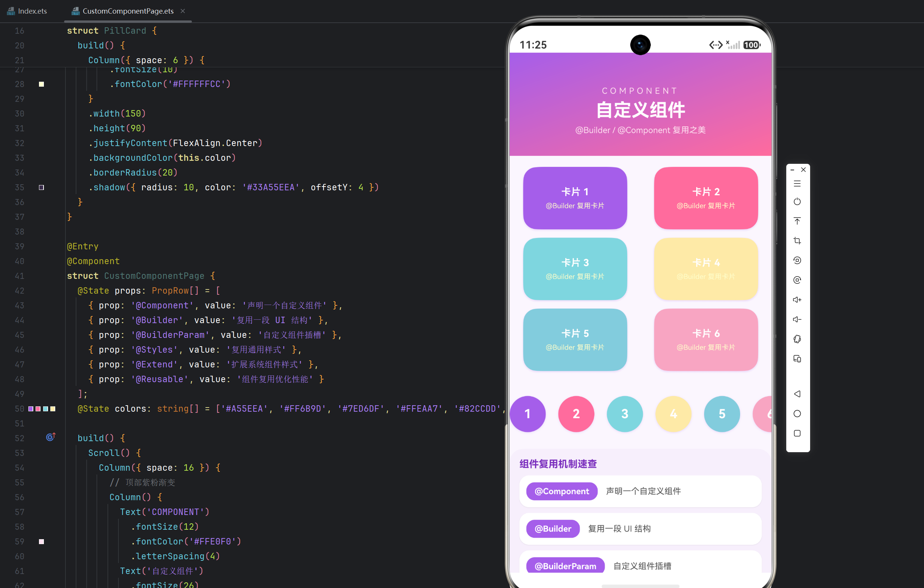This screenshot has width=924, height=588.
Task: Rotate emulator screen counter-clockwise
Action: click(x=797, y=260)
